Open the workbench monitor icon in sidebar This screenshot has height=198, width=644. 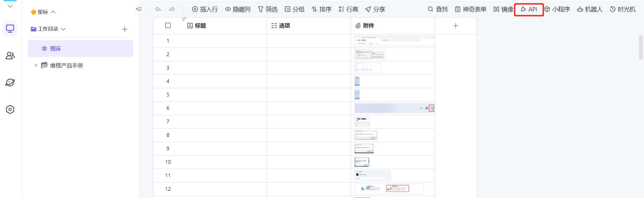(x=10, y=29)
